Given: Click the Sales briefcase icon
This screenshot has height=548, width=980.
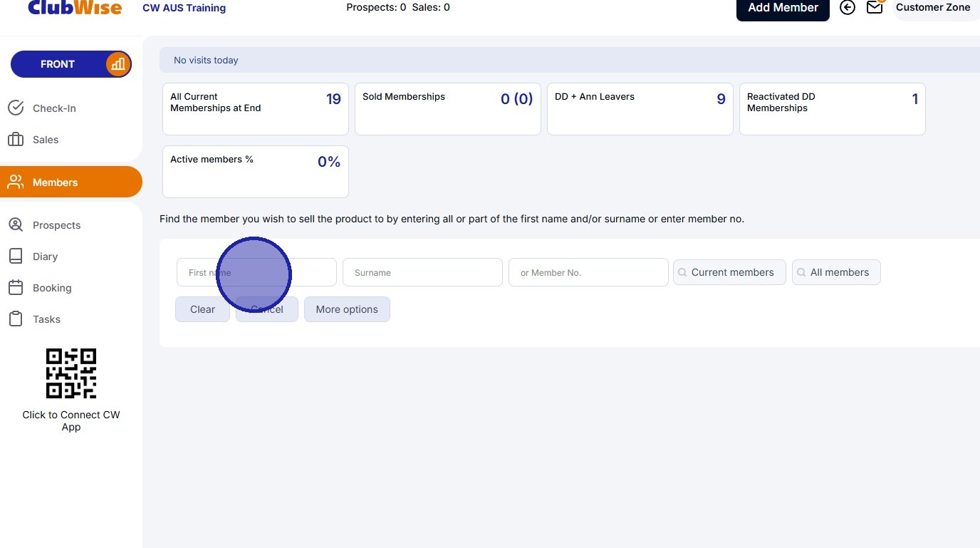Looking at the screenshot, I should 16,140.
